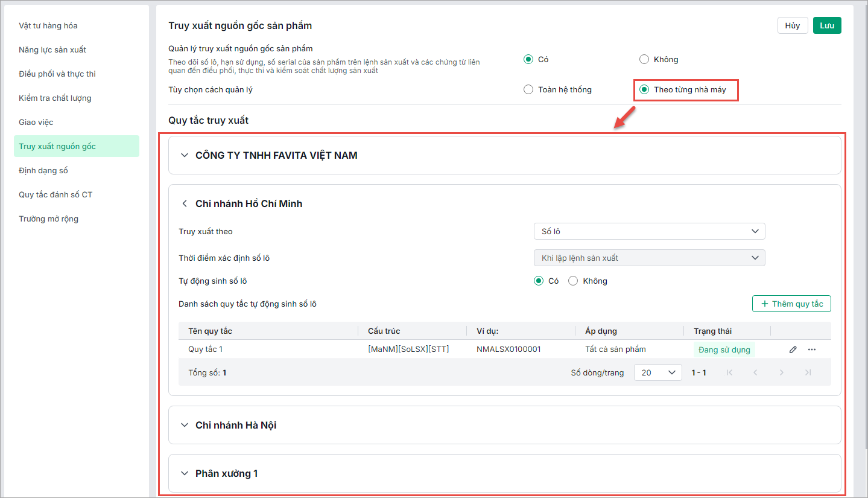This screenshot has height=498, width=868.
Task: Go to 'Quy tắc đánh số CT' settings
Action: tap(55, 194)
